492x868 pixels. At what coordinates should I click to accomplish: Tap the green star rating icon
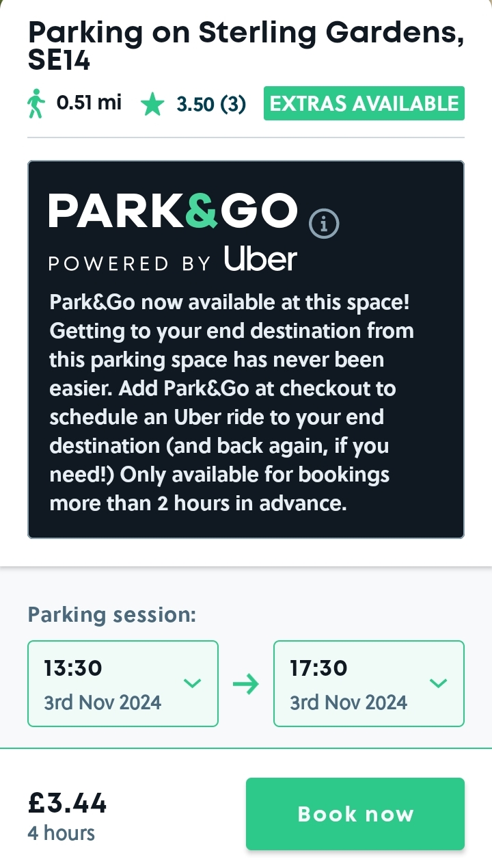click(x=152, y=105)
